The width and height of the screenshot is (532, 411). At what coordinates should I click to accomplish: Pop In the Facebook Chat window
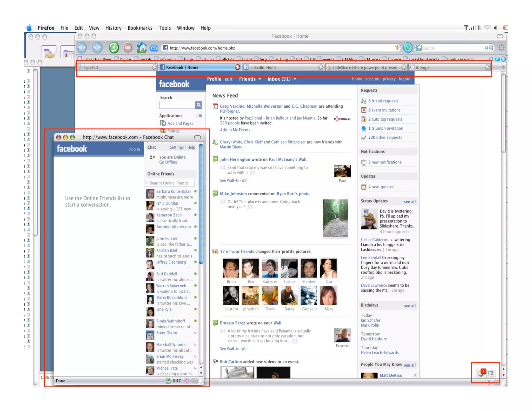134,149
